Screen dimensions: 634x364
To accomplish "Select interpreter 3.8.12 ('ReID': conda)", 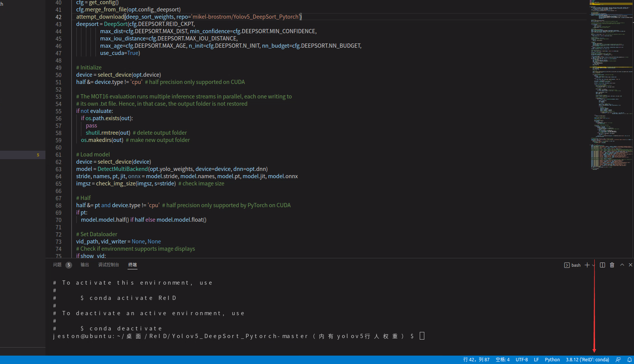I will pyautogui.click(x=587, y=360).
